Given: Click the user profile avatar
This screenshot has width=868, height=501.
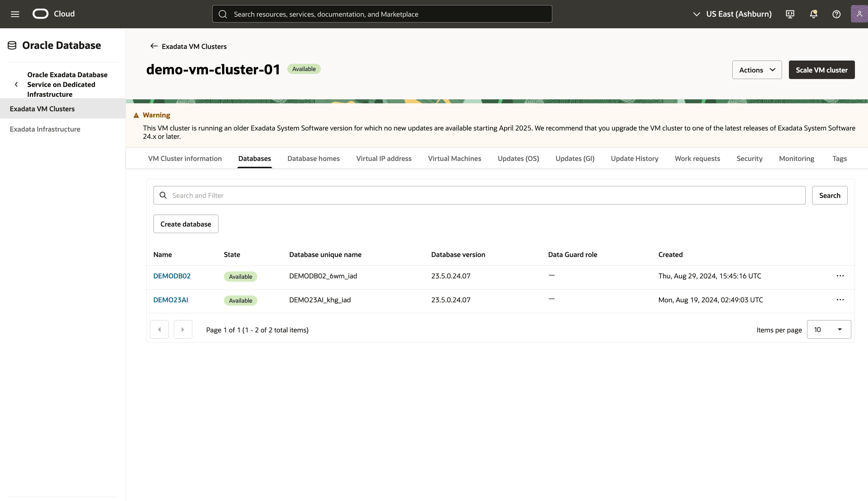Looking at the screenshot, I should [x=859, y=14].
